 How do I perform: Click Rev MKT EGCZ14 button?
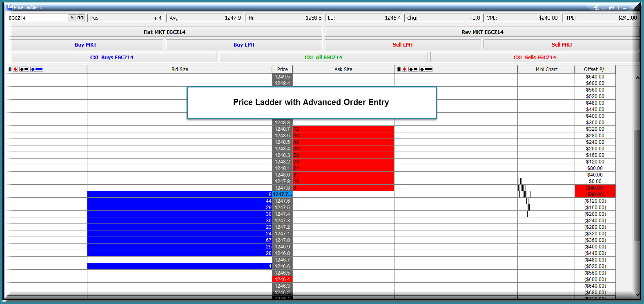(482, 32)
